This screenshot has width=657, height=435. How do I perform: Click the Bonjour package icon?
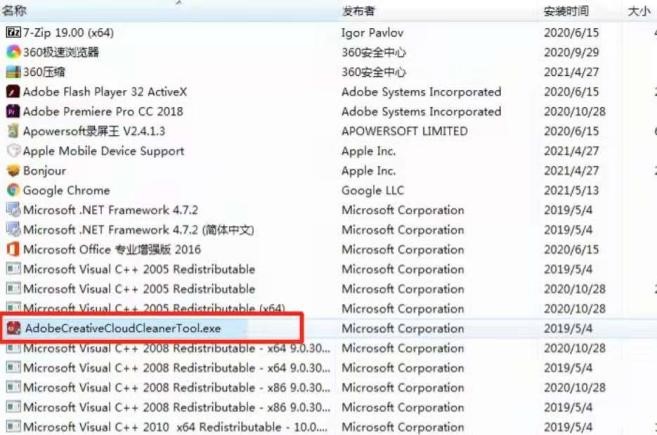click(x=13, y=170)
